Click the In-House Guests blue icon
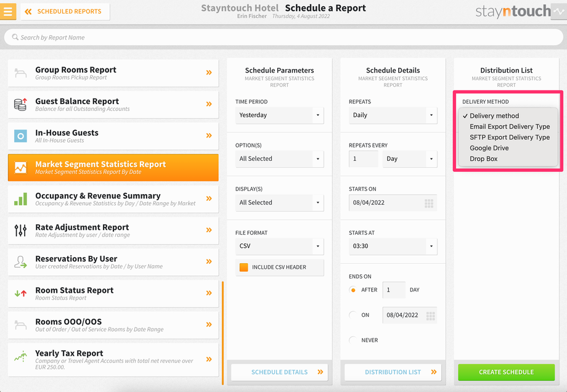567x392 pixels. [20, 136]
